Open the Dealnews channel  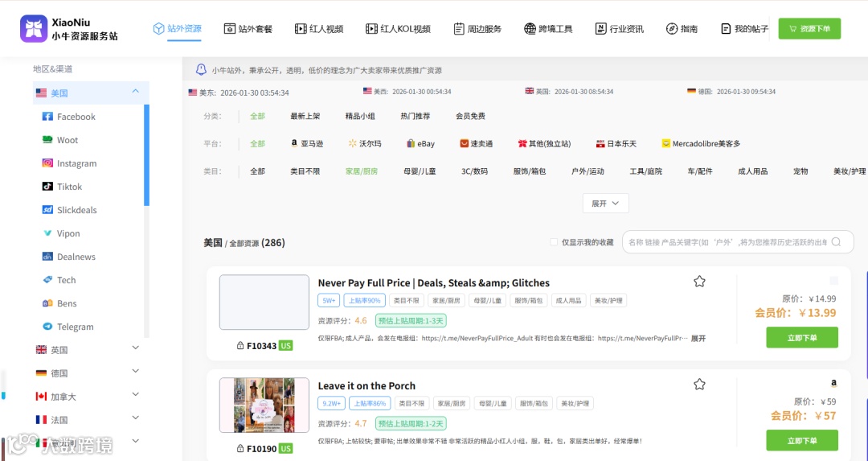[x=69, y=256]
